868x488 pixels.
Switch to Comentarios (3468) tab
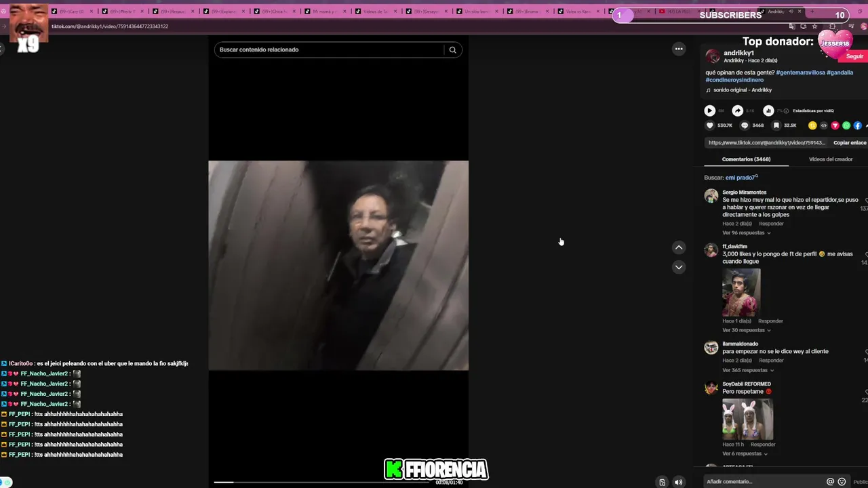click(746, 159)
